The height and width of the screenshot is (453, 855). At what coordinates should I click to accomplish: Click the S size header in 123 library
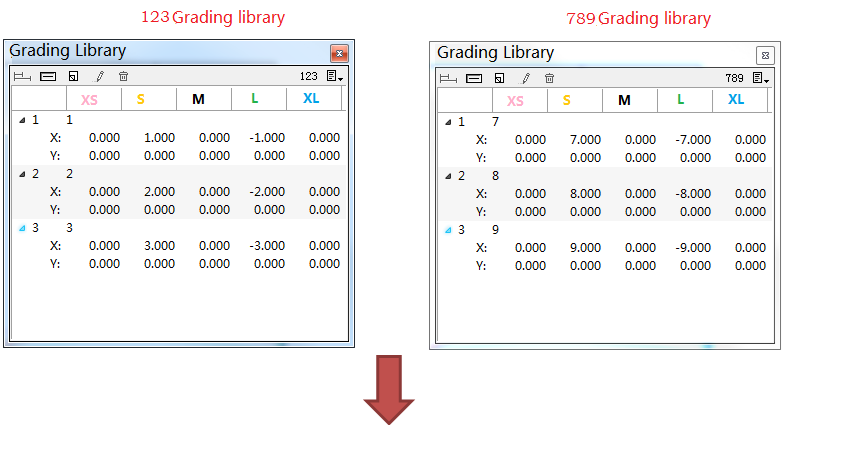click(x=141, y=98)
